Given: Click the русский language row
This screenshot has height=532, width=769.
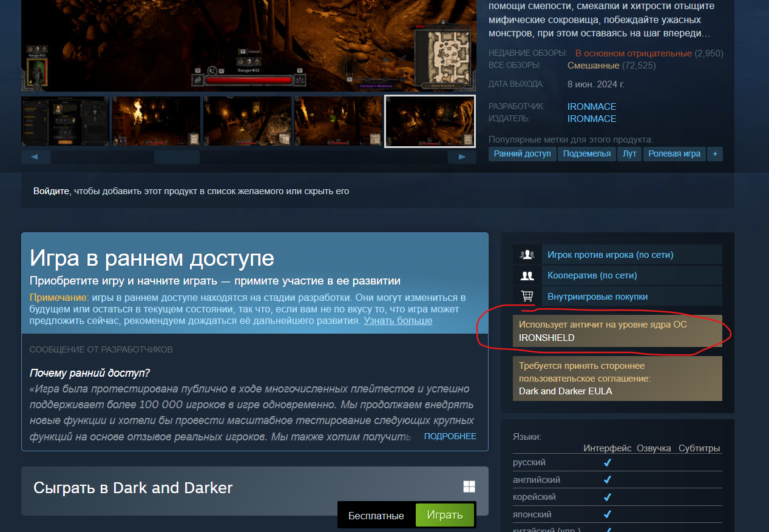Looking at the screenshot, I should [617, 462].
